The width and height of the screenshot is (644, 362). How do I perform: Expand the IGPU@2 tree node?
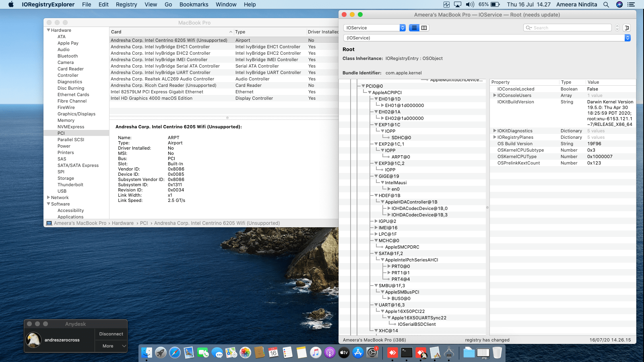coord(376,221)
